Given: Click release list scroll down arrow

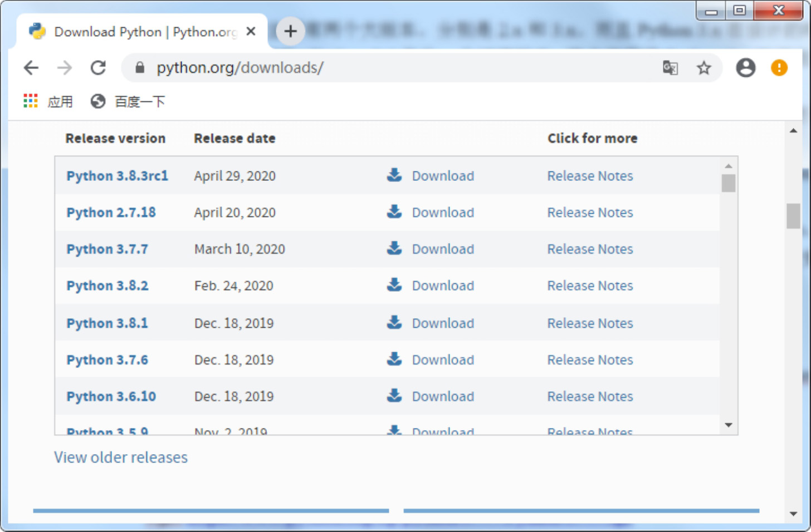Looking at the screenshot, I should coord(728,425).
